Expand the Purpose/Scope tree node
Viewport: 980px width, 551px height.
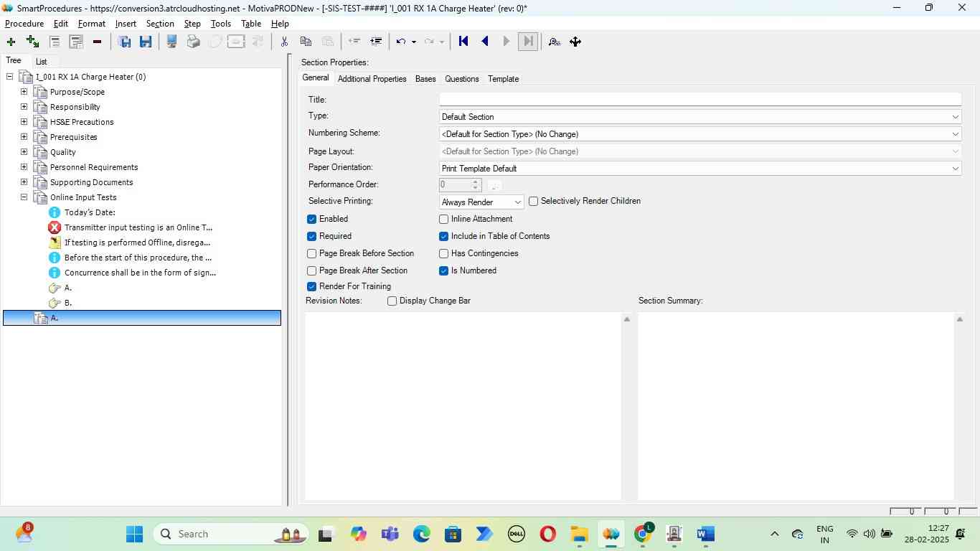coord(24,92)
